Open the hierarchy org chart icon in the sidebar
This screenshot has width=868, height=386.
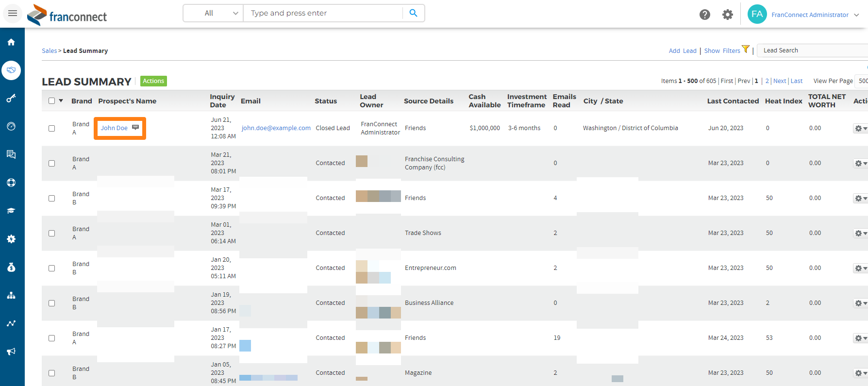click(11, 295)
